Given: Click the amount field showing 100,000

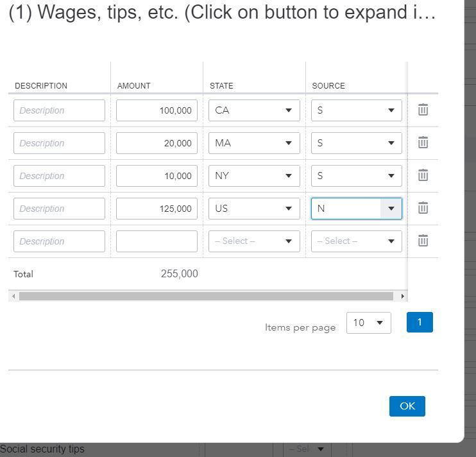Looking at the screenshot, I should (157, 110).
